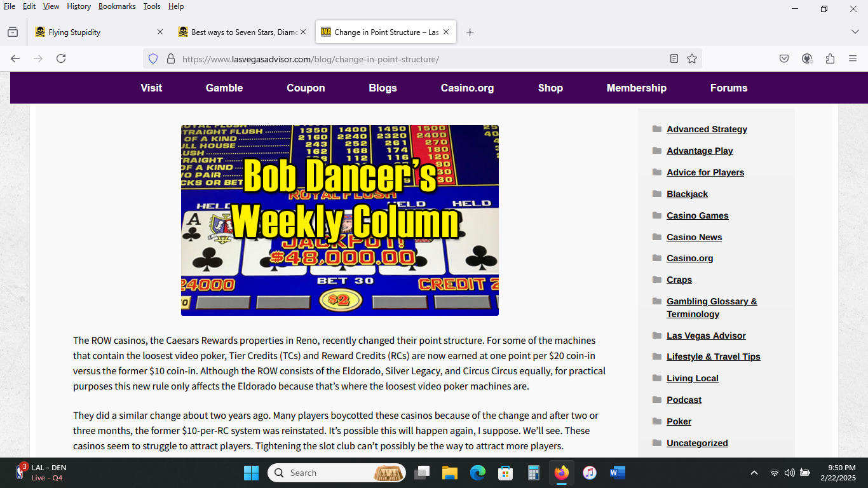Open the Tools menu
This screenshot has width=868, height=488.
tap(152, 6)
